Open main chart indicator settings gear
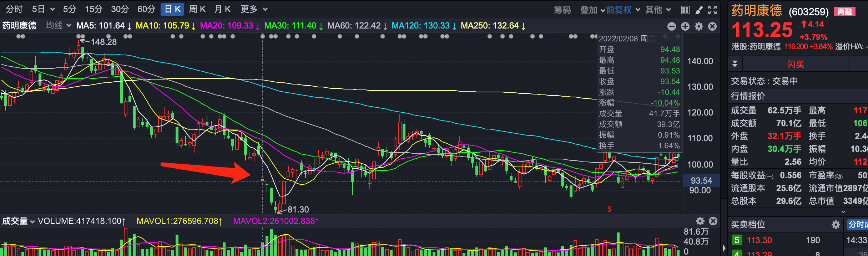868x256 pixels. (698, 26)
